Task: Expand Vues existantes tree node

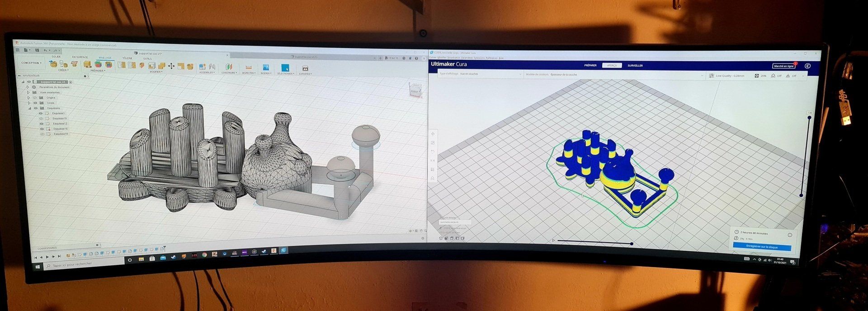Action: 28,92
